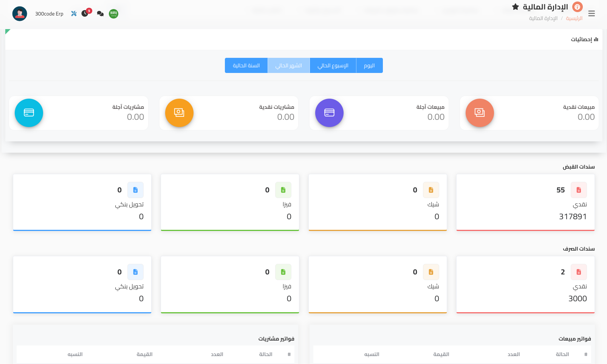Open the chat messages icon
Image resolution: width=607 pixels, height=364 pixels.
100,14
